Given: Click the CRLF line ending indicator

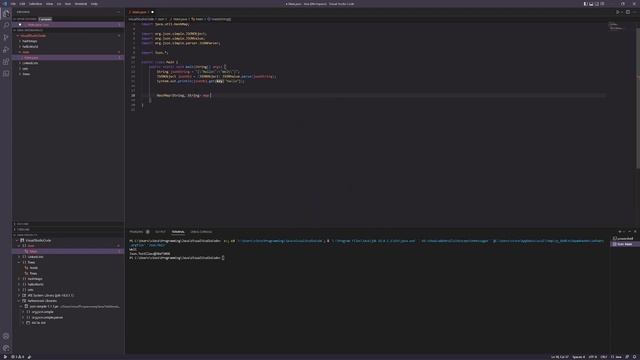Looking at the screenshot, I should click(x=604, y=357).
